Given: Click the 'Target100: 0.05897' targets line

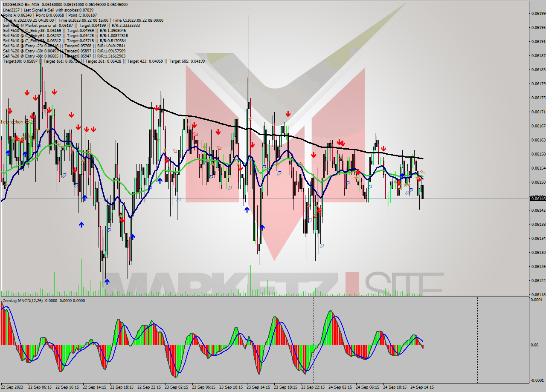Looking at the screenshot, I should [x=104, y=61].
